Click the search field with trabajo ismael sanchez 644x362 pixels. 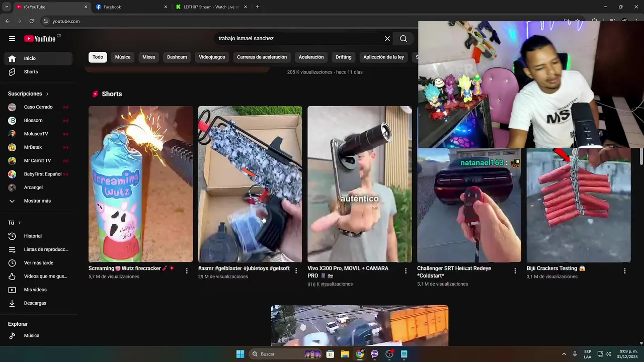point(299,39)
